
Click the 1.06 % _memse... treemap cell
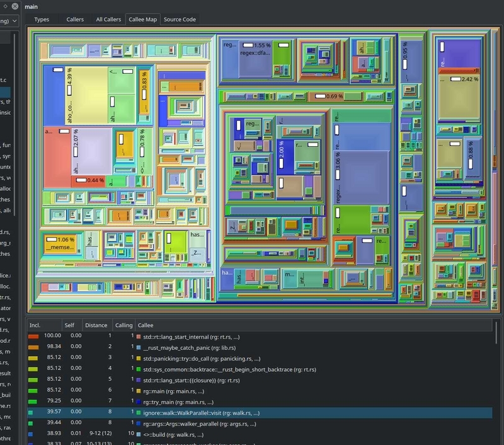(60, 243)
